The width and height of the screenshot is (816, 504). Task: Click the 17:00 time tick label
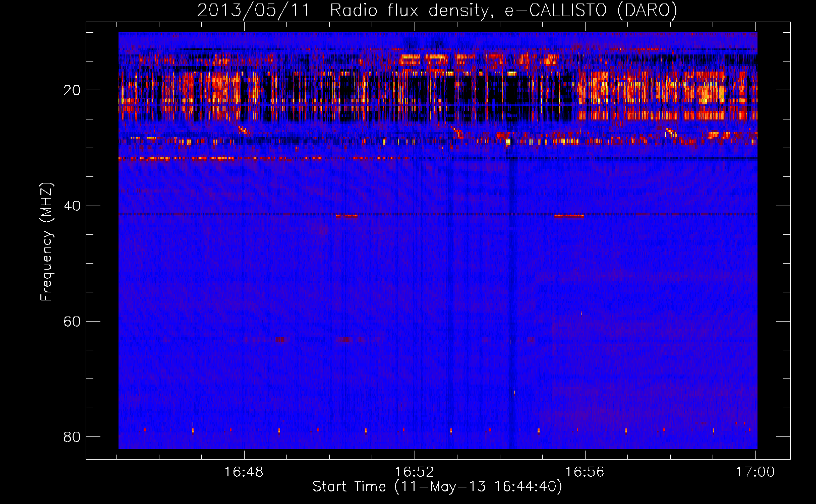[755, 472]
